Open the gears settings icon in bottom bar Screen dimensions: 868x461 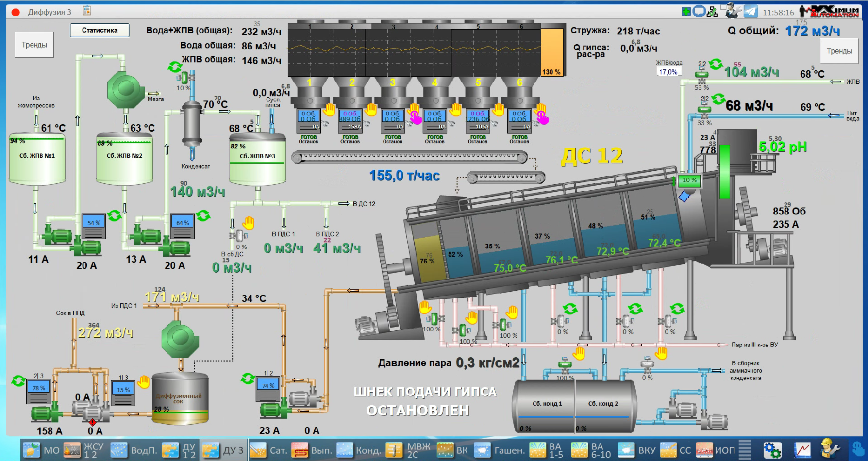coord(772,450)
